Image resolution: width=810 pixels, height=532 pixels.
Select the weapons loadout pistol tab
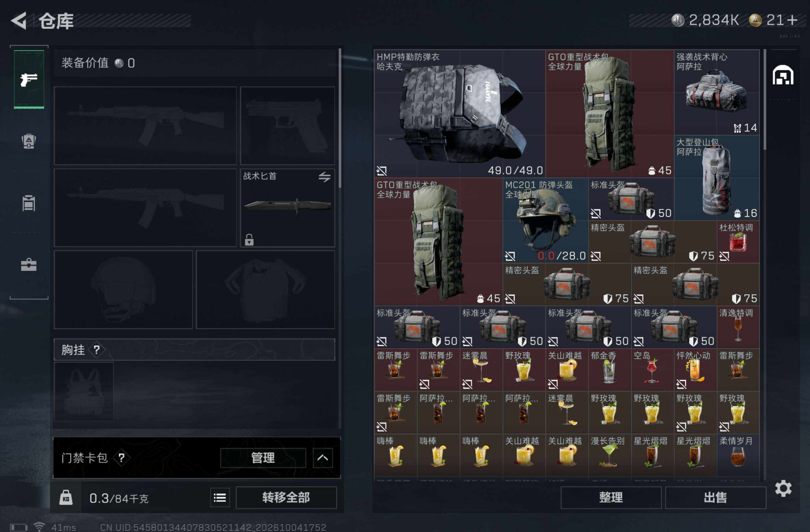pos(29,79)
